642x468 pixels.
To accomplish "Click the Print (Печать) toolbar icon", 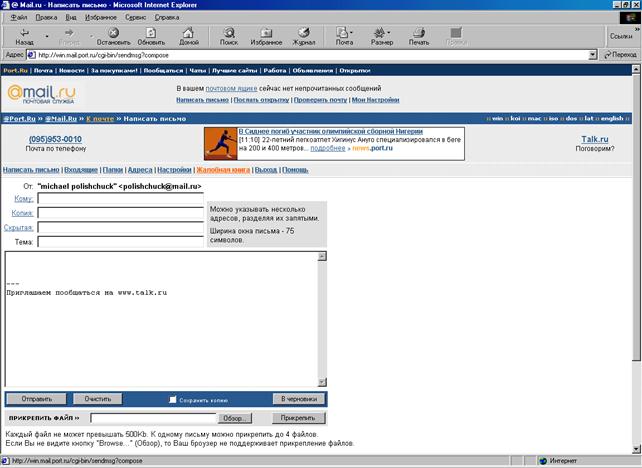I will (x=418, y=36).
